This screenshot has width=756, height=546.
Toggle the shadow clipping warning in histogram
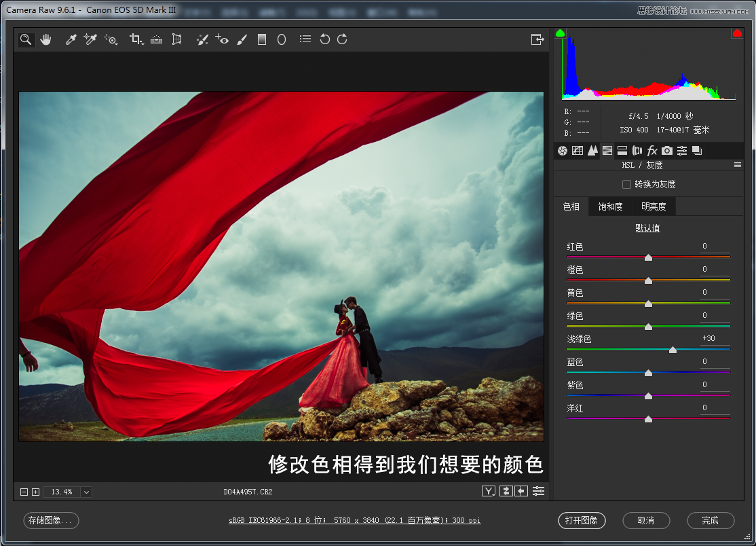pos(561,33)
